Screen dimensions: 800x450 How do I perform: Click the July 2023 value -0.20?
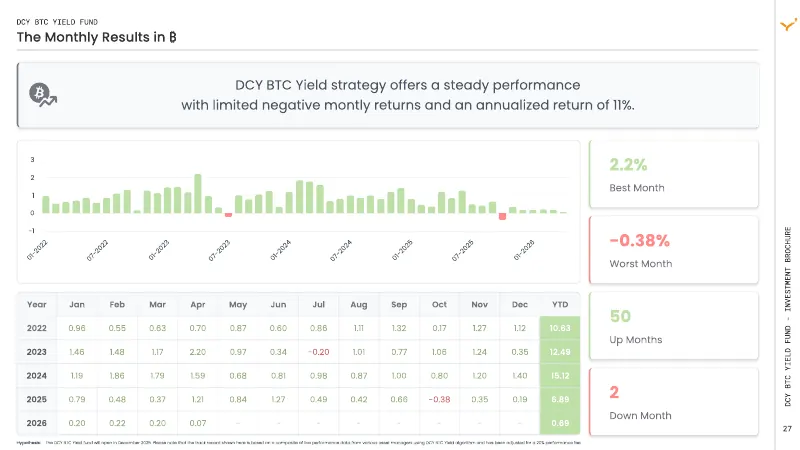point(318,352)
